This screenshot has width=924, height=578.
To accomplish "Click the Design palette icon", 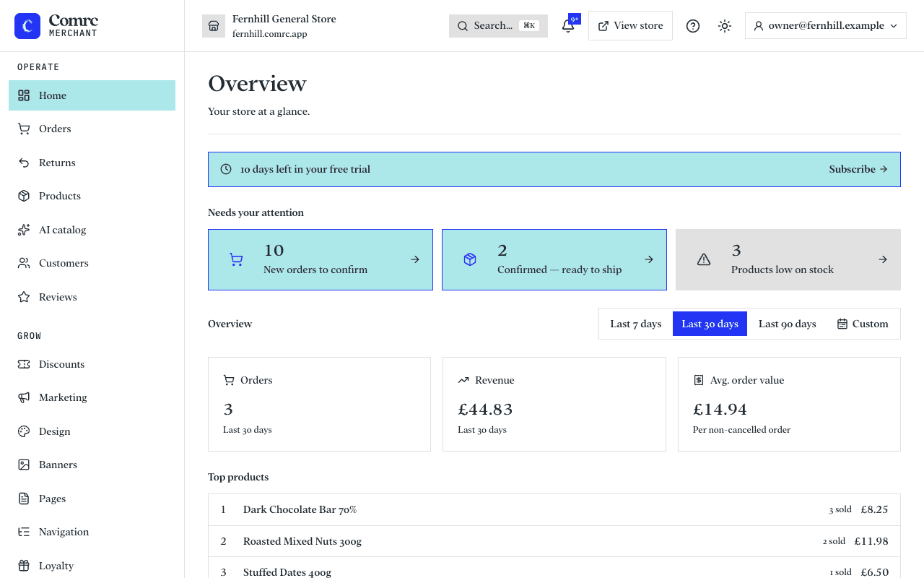I will point(24,431).
